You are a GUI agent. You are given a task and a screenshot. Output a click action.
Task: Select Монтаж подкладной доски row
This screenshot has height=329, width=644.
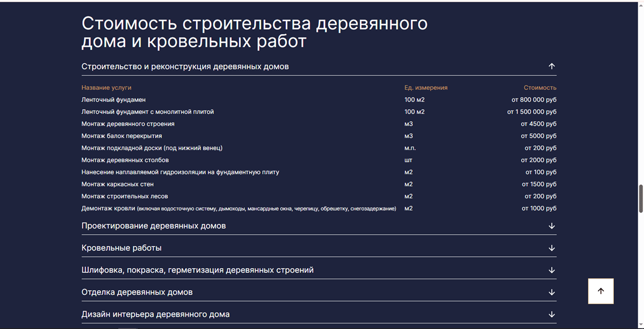point(319,148)
